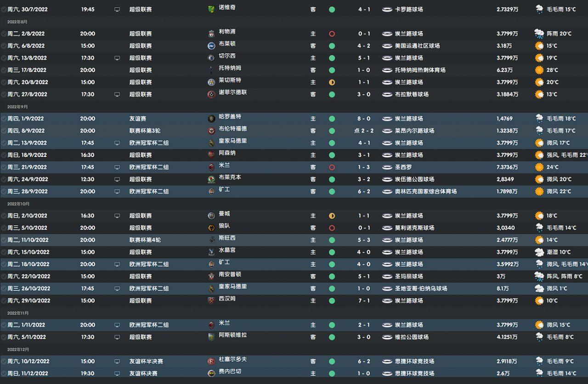Click the 杜塞尔多夫 club badge
The image size is (588, 384).
211,362
